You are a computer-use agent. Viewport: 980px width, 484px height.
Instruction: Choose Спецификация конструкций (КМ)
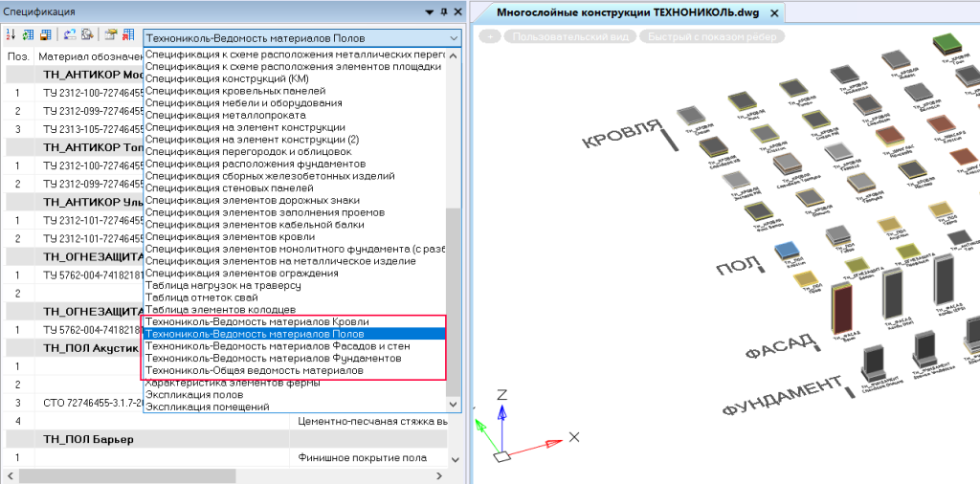(295, 78)
